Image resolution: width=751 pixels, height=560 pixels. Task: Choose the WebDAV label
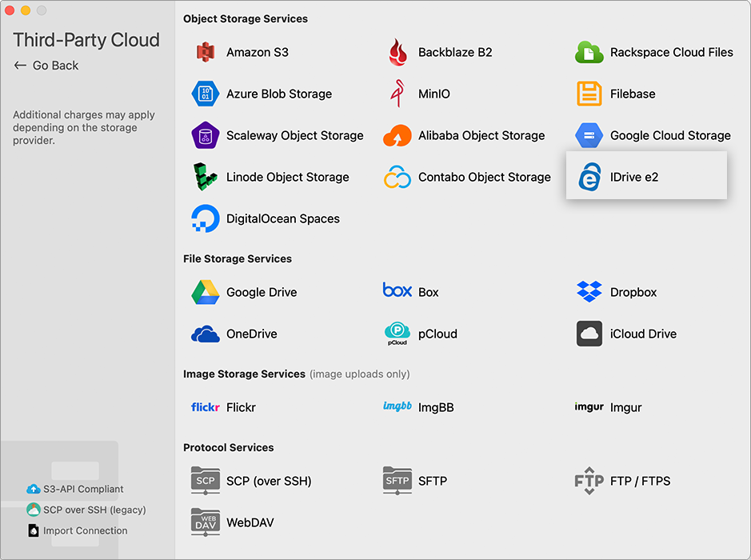coord(250,522)
